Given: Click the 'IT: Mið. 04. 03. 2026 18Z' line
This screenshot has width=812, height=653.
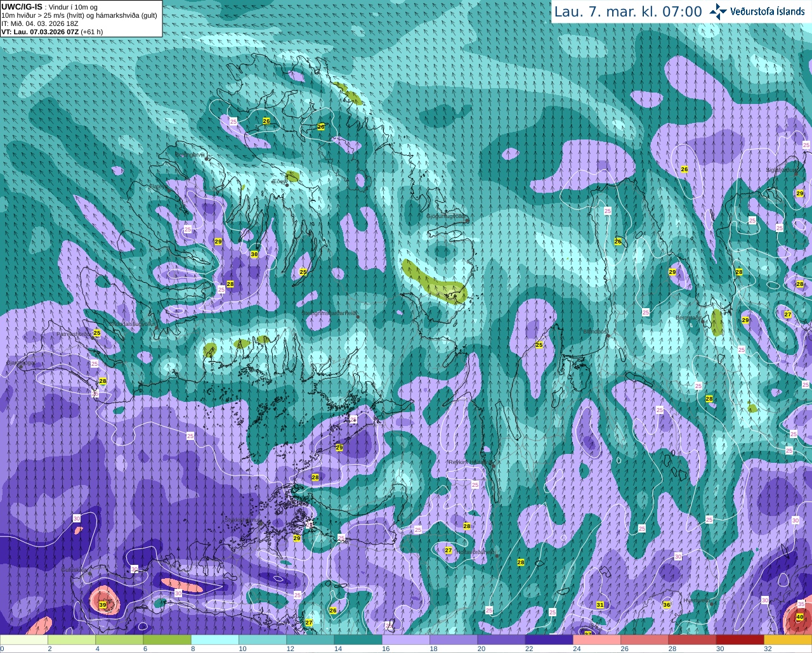Looking at the screenshot, I should 40,23.
